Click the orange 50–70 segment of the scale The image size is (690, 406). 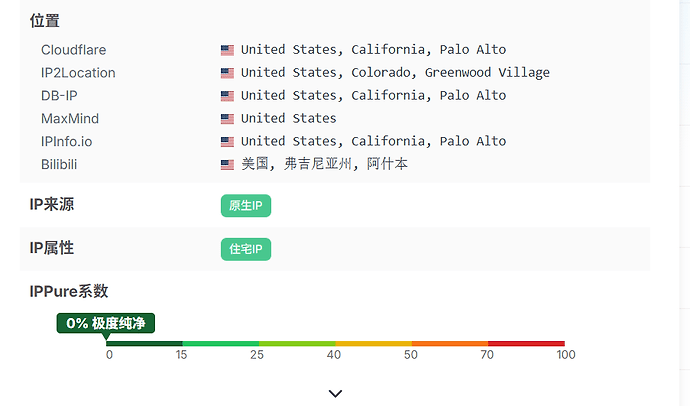pyautogui.click(x=450, y=344)
